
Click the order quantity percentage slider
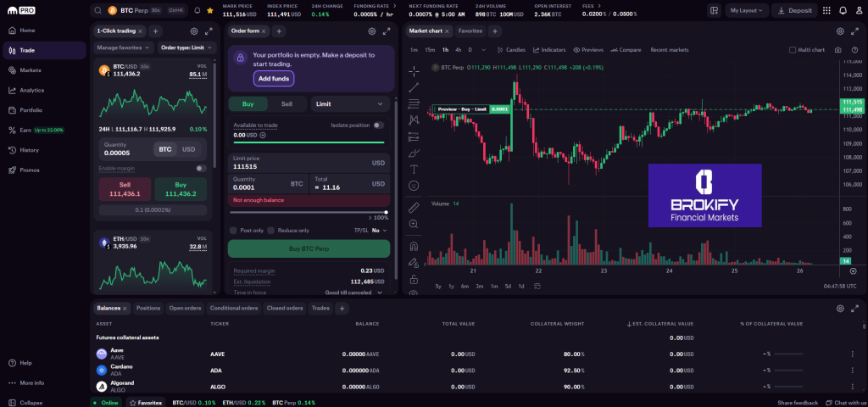pyautogui.click(x=309, y=213)
